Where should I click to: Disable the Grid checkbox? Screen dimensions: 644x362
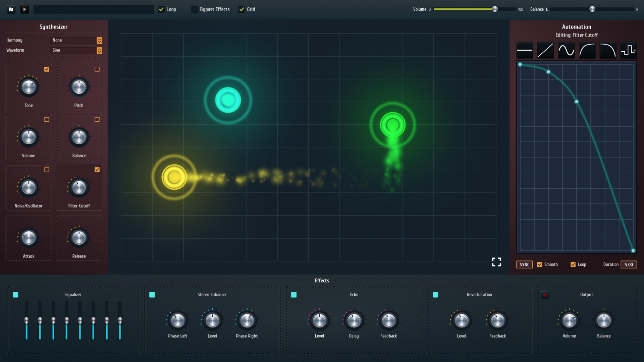pos(242,9)
